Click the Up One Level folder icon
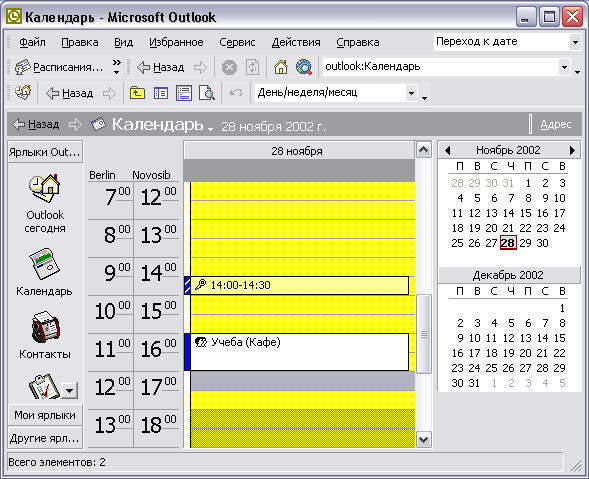Viewport: 589px width, 479px height. pyautogui.click(x=137, y=93)
